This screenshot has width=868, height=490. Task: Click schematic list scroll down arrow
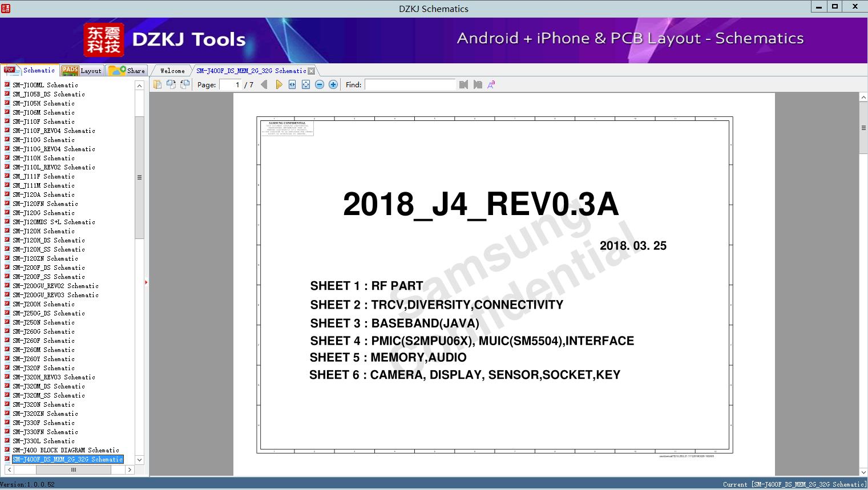pos(139,460)
